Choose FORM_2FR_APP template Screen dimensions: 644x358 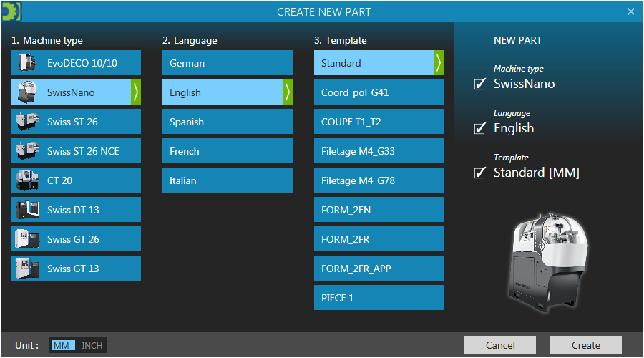click(x=379, y=268)
